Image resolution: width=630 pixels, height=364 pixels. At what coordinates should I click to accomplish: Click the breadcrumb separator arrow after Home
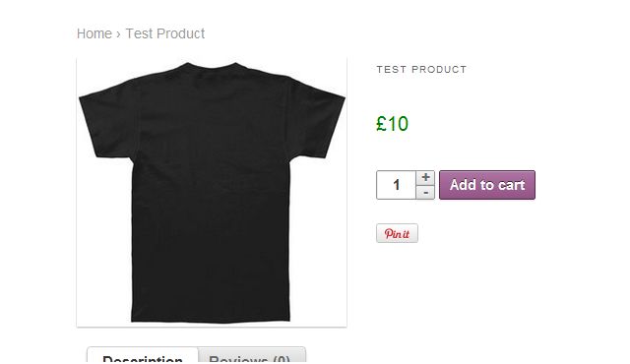click(118, 34)
